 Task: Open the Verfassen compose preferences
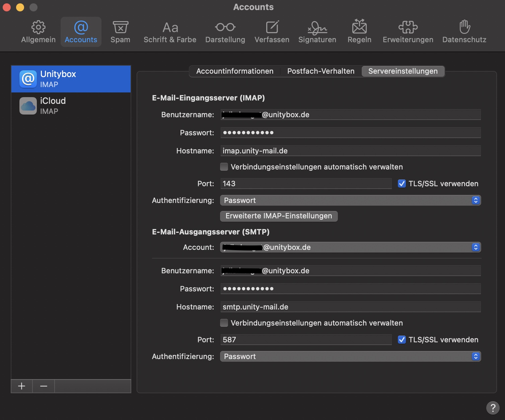(272, 32)
